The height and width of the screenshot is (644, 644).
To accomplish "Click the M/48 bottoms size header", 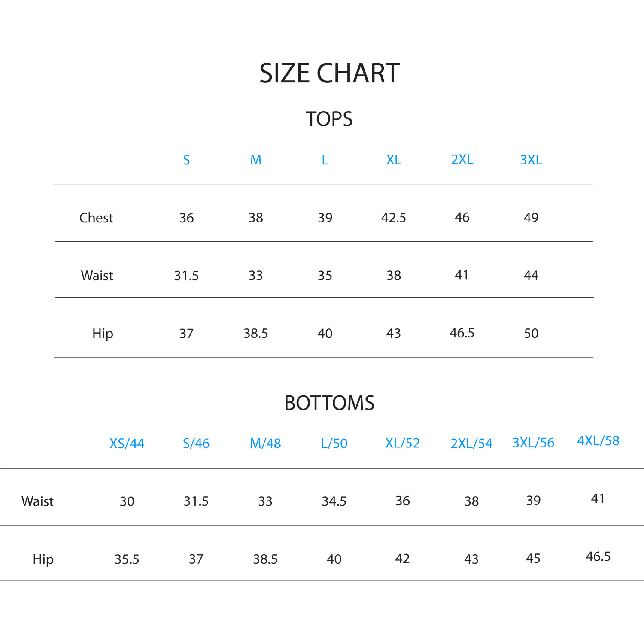I will click(x=265, y=444).
